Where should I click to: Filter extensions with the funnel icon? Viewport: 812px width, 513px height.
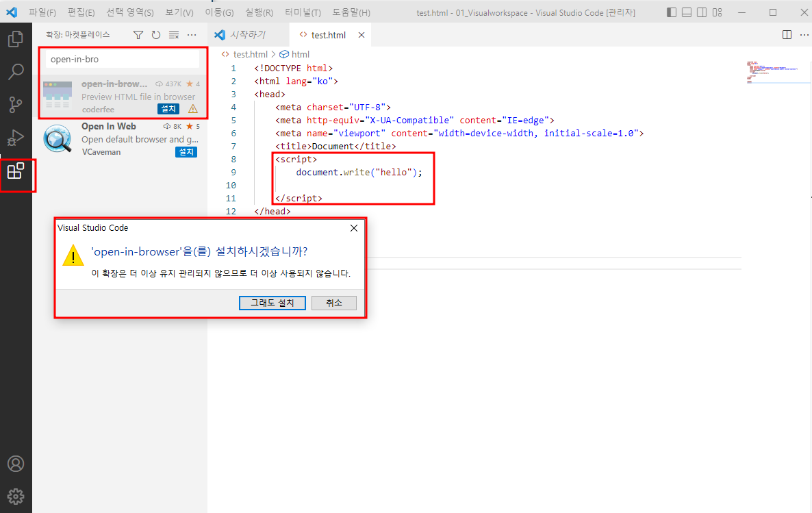138,35
